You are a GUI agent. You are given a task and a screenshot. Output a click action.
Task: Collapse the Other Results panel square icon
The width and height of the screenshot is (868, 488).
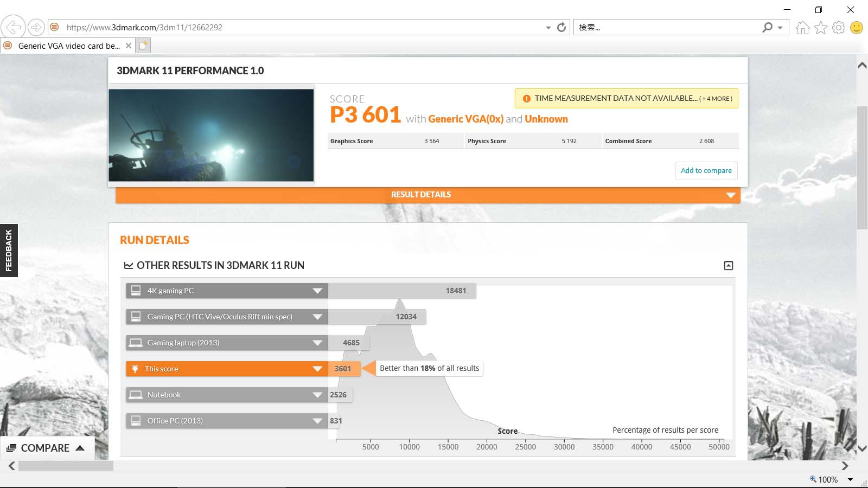tap(729, 266)
